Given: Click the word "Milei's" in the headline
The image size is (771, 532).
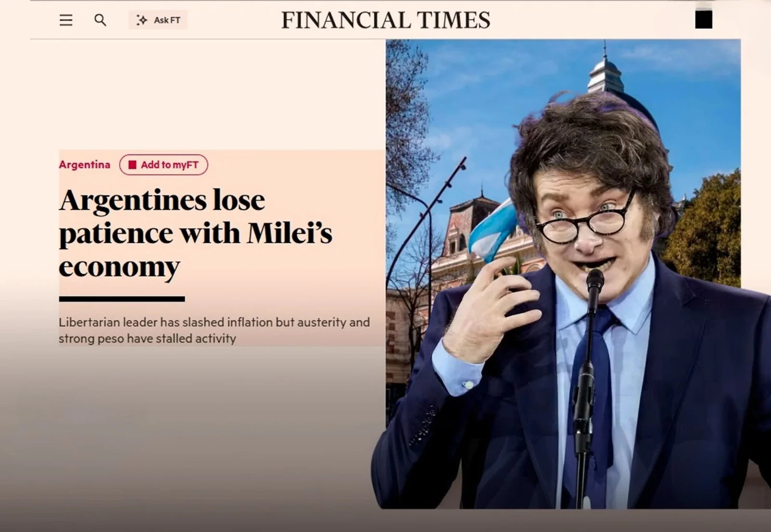Looking at the screenshot, I should (290, 233).
